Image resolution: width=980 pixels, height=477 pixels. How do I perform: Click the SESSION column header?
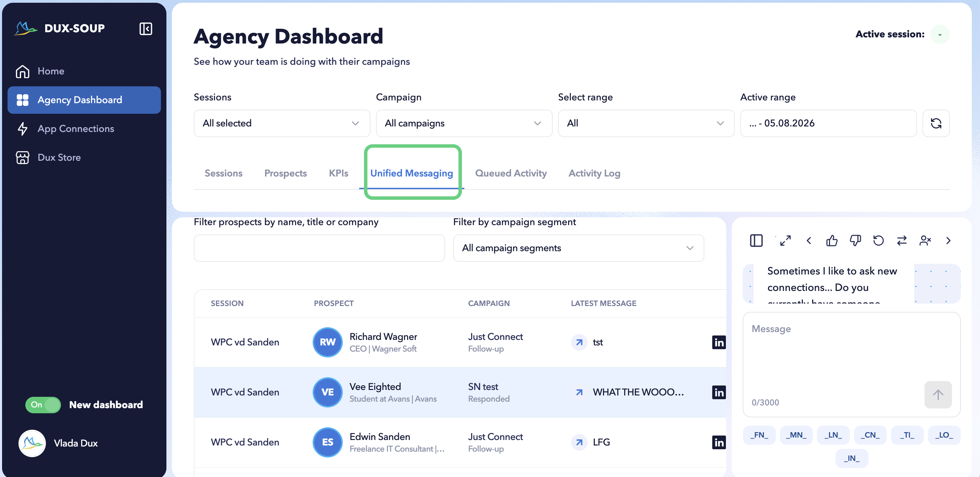click(x=227, y=303)
